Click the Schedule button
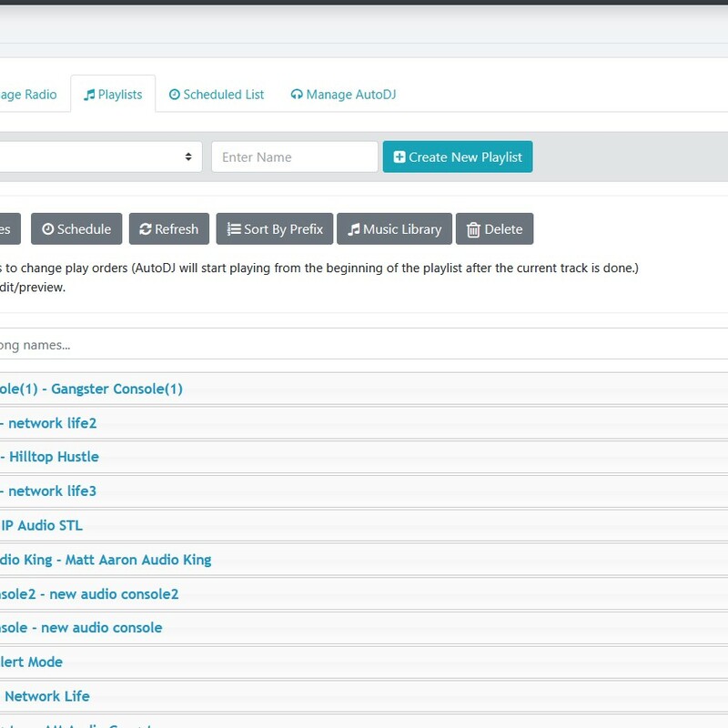The width and height of the screenshot is (728, 728). point(76,229)
